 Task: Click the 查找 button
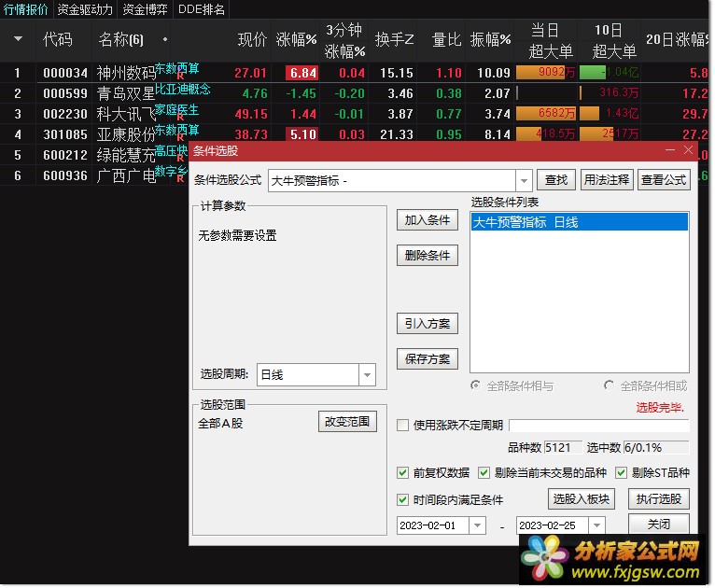(556, 180)
